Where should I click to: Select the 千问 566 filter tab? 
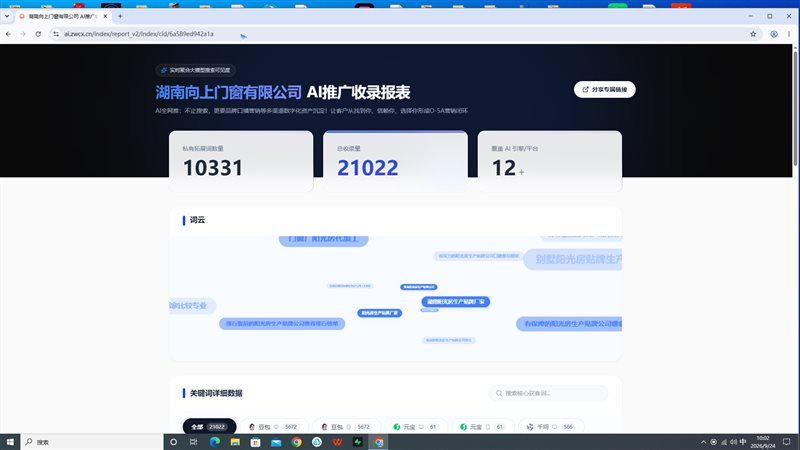click(x=551, y=427)
